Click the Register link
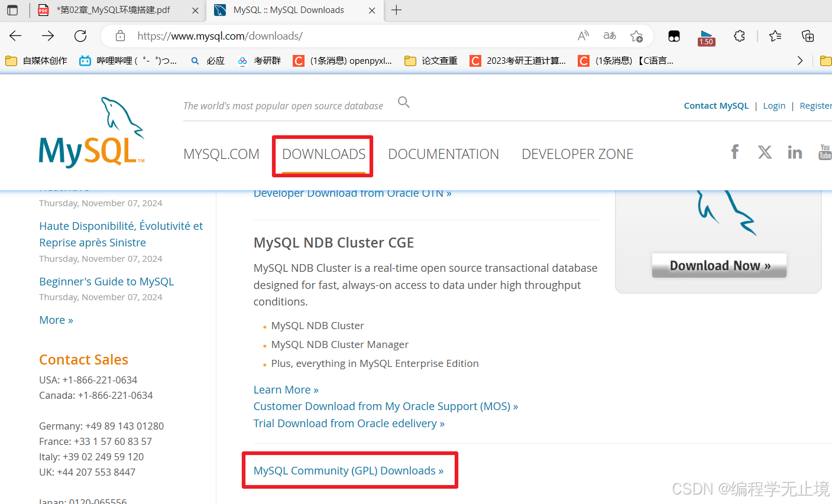 coord(815,106)
